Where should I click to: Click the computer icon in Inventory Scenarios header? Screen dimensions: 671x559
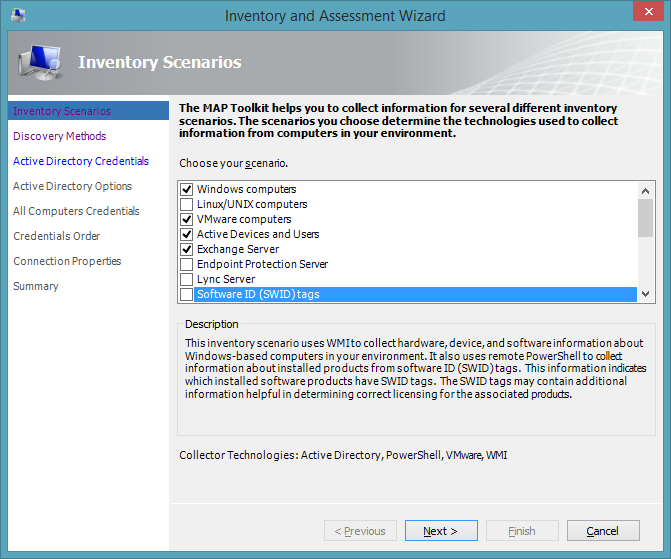40,63
